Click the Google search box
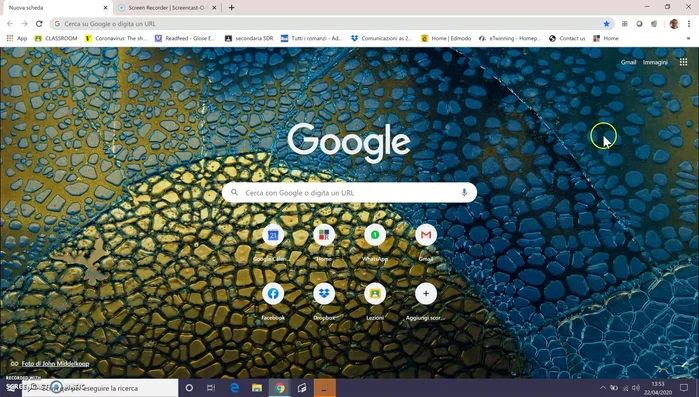This screenshot has height=397, width=699. (350, 192)
